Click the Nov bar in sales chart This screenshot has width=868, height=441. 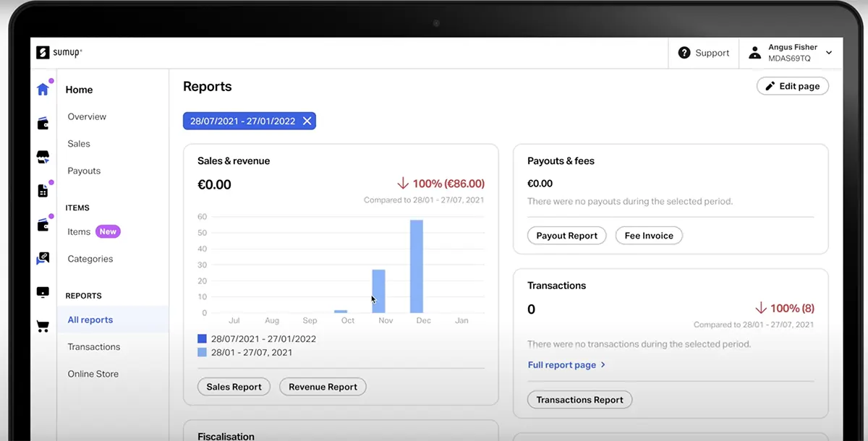pyautogui.click(x=378, y=291)
